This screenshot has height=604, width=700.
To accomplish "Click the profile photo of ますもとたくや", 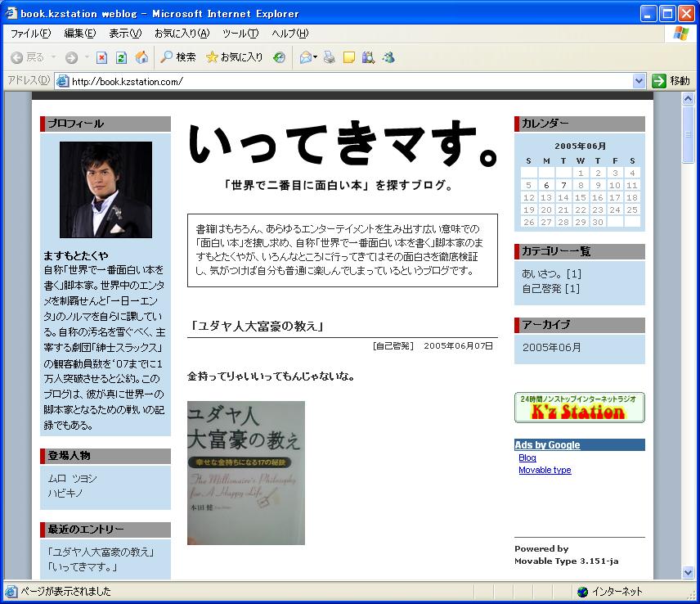I will pyautogui.click(x=105, y=190).
